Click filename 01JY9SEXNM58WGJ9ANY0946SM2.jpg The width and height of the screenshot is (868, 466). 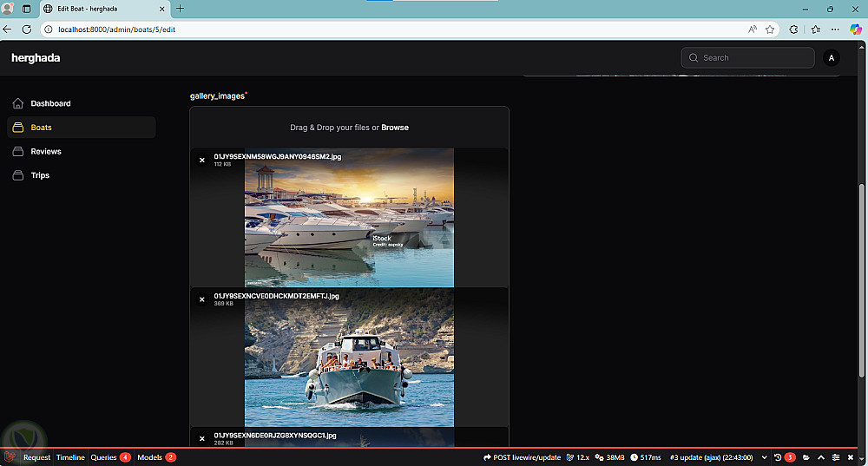pos(278,156)
